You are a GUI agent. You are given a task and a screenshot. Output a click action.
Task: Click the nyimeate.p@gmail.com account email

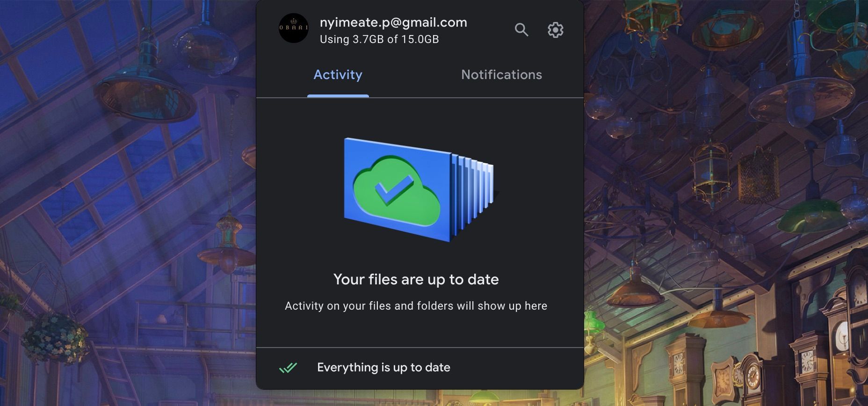pyautogui.click(x=393, y=22)
